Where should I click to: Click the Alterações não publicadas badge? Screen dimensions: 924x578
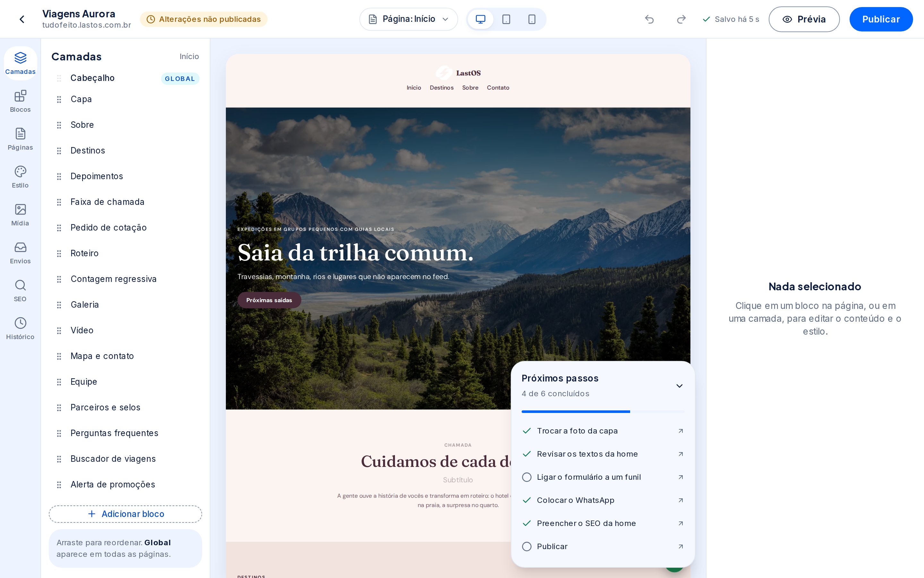203,19
